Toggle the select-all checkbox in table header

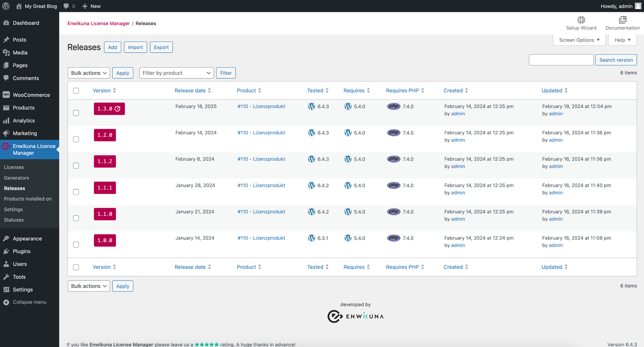(x=76, y=90)
